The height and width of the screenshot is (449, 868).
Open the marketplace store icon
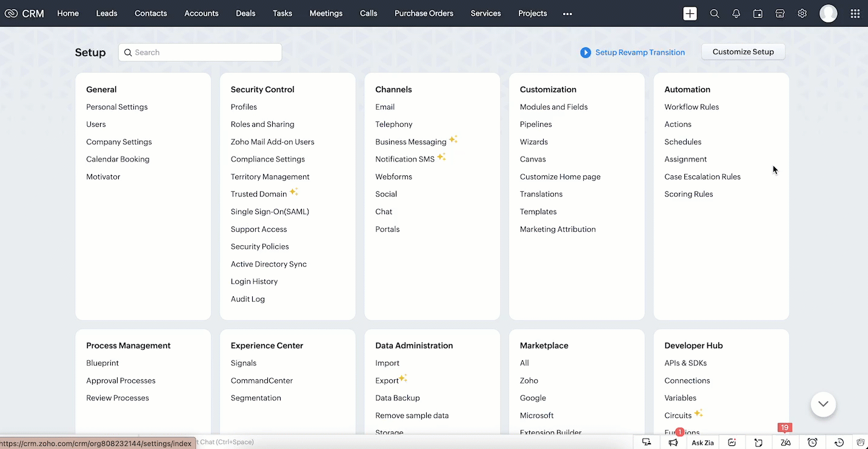780,13
